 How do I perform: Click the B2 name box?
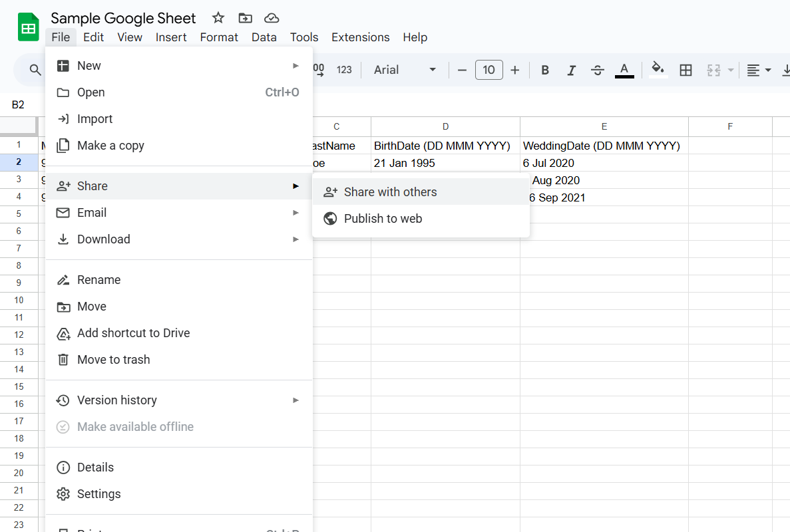pos(18,104)
